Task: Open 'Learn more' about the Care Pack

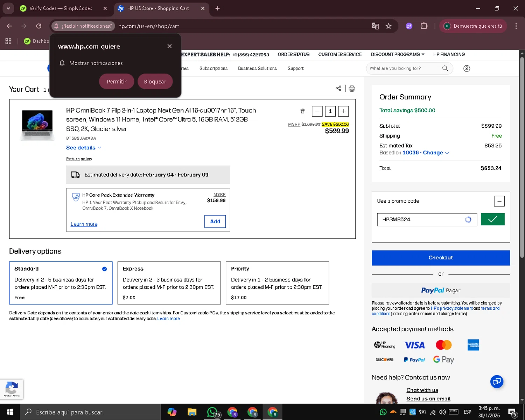Action: (84, 224)
